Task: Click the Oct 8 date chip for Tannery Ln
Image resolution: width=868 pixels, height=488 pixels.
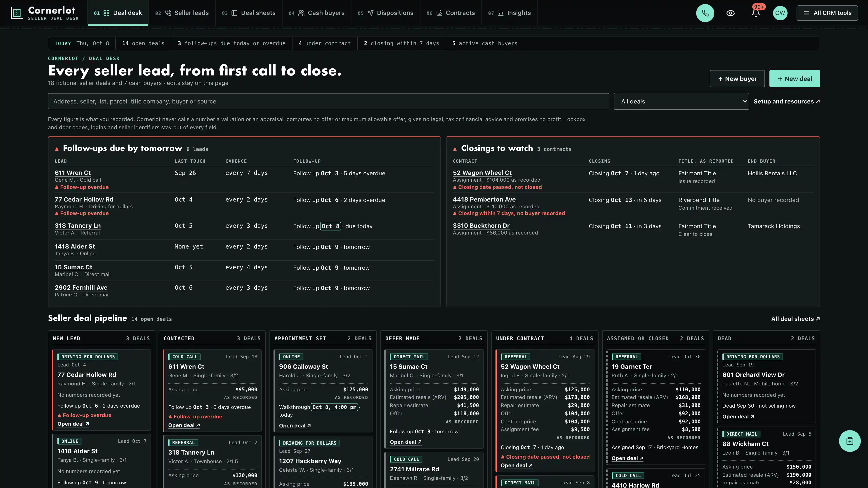Action: (330, 226)
